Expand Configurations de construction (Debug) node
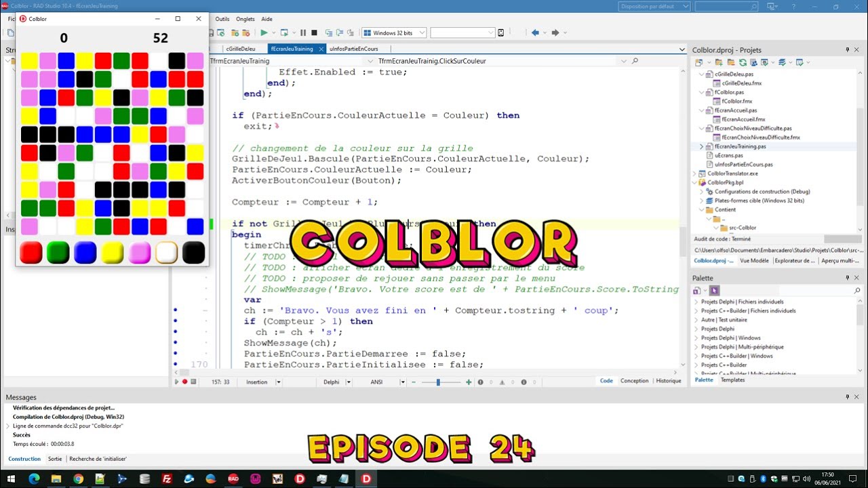The height and width of the screenshot is (488, 868). coord(702,192)
